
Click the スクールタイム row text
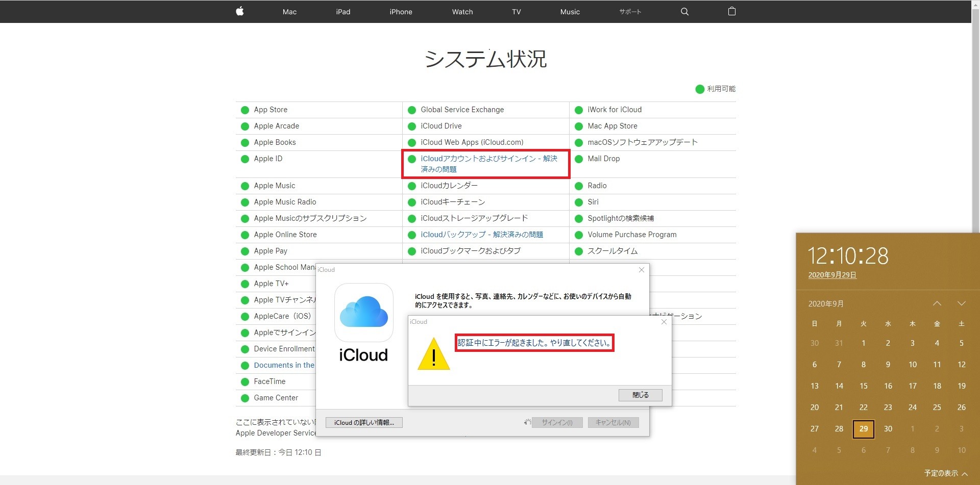click(612, 251)
